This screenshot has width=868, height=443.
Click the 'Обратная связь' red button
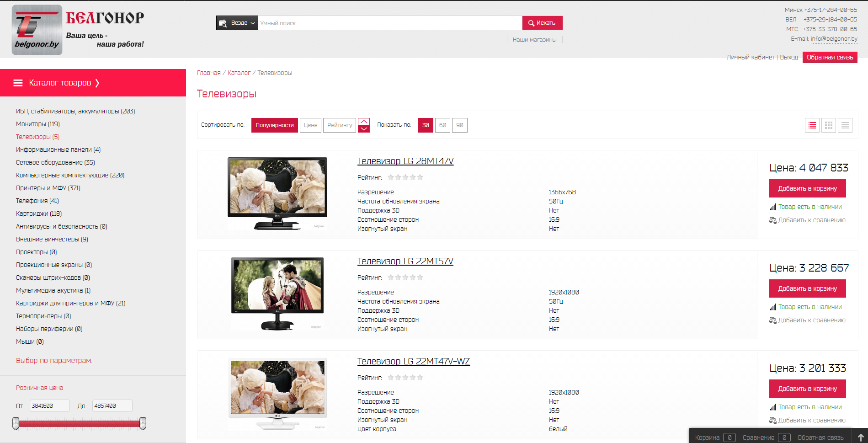pyautogui.click(x=830, y=57)
